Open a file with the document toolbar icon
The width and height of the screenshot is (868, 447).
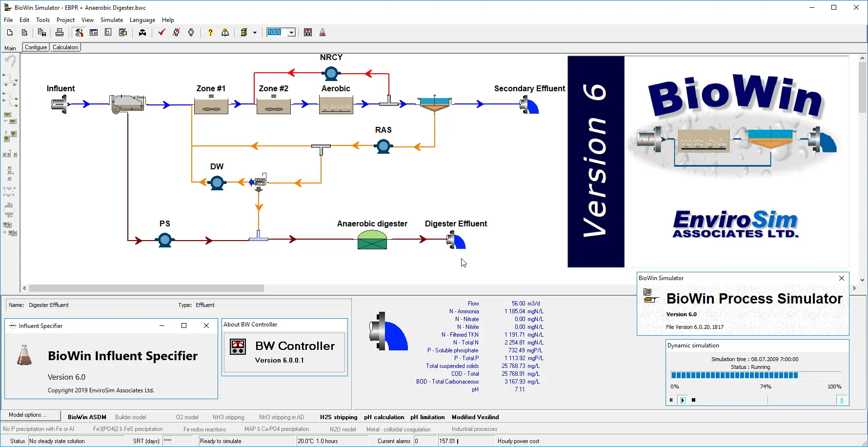pyautogui.click(x=24, y=32)
